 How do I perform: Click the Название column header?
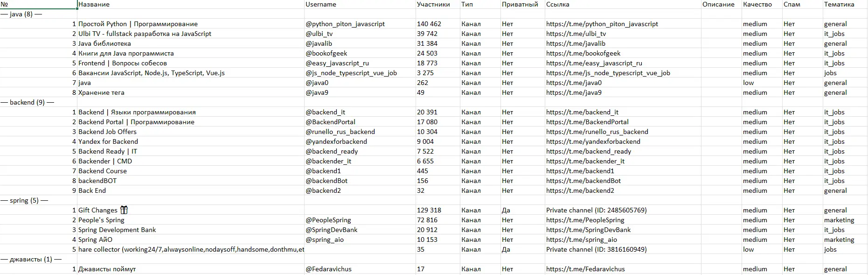pyautogui.click(x=94, y=4)
